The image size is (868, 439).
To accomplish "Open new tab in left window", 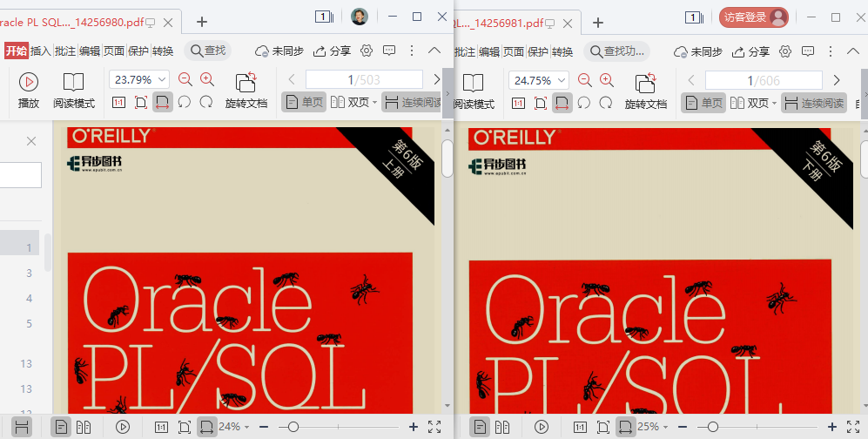I will [201, 22].
